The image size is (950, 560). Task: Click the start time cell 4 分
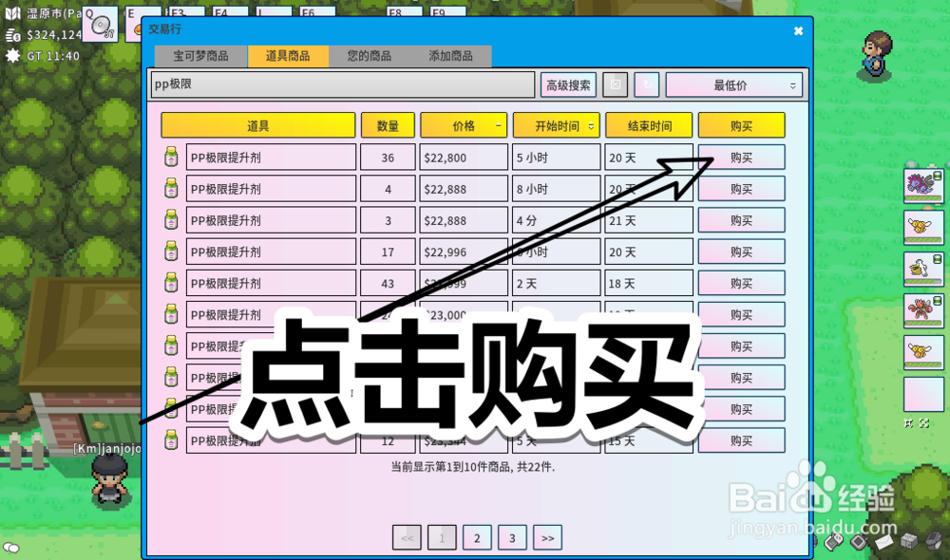(556, 220)
